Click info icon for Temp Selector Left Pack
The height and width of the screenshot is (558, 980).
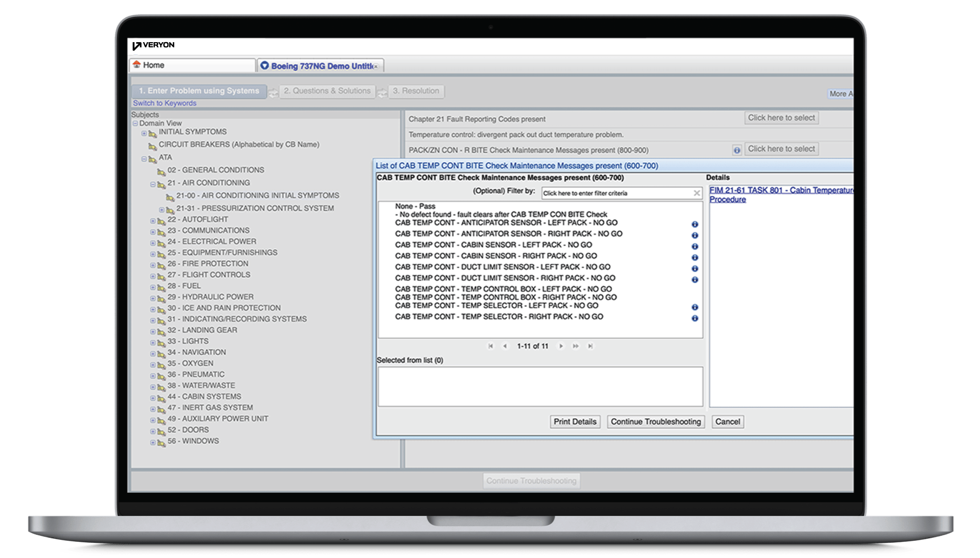[x=694, y=307]
